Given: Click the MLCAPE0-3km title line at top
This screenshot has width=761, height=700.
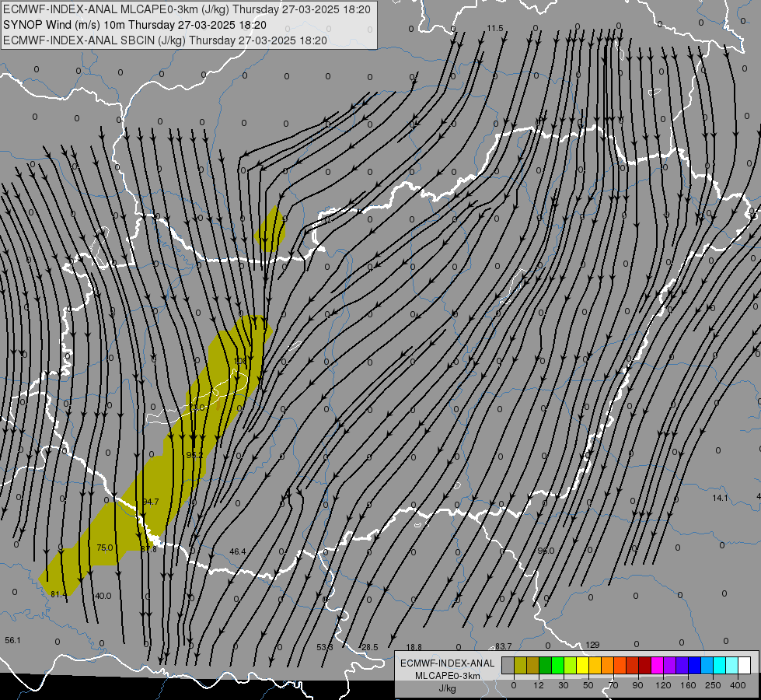Looking at the screenshot, I should (187, 9).
